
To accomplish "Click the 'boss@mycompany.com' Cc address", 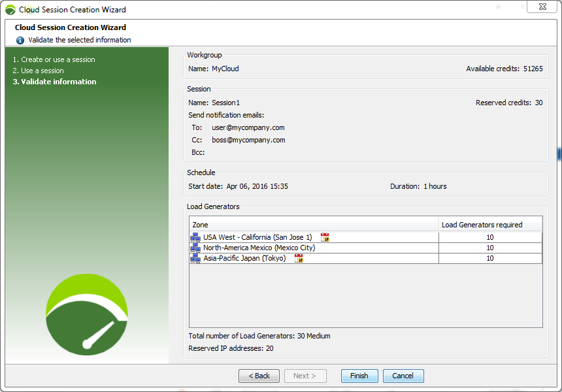I will tap(248, 140).
